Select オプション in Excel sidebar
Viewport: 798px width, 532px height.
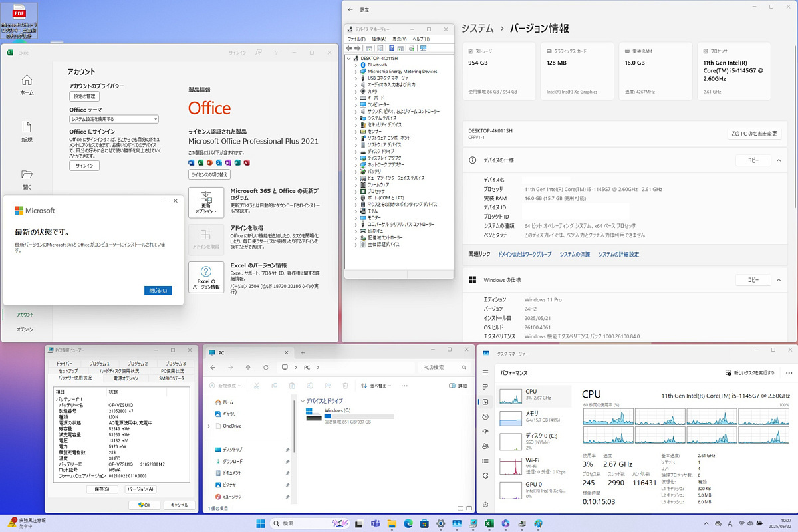[x=25, y=329]
